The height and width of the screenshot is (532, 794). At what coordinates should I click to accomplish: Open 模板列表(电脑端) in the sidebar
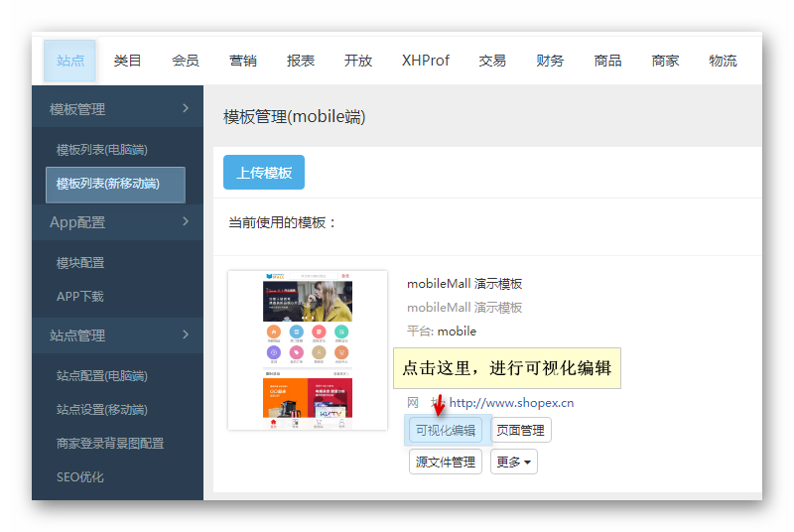click(x=102, y=150)
